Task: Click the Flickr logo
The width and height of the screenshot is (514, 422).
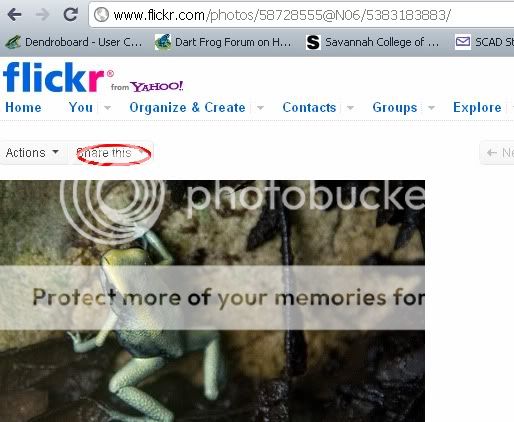Action: [x=54, y=77]
